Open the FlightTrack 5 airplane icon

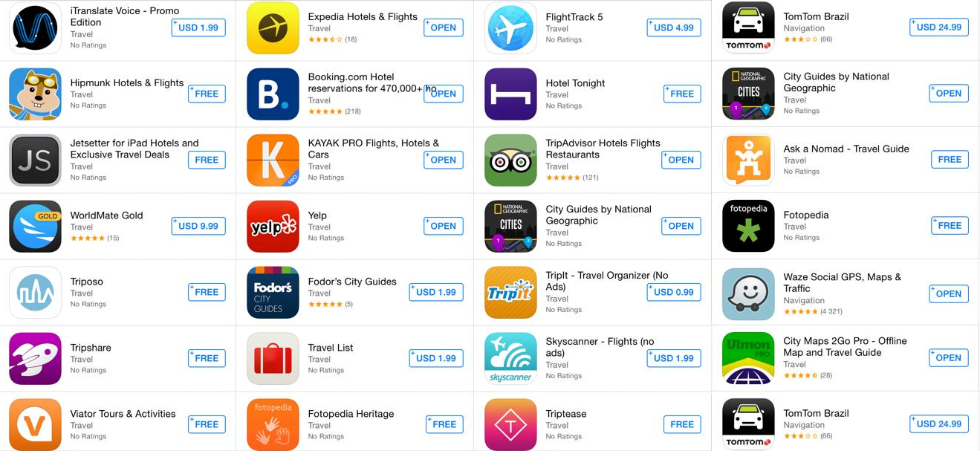pyautogui.click(x=510, y=27)
